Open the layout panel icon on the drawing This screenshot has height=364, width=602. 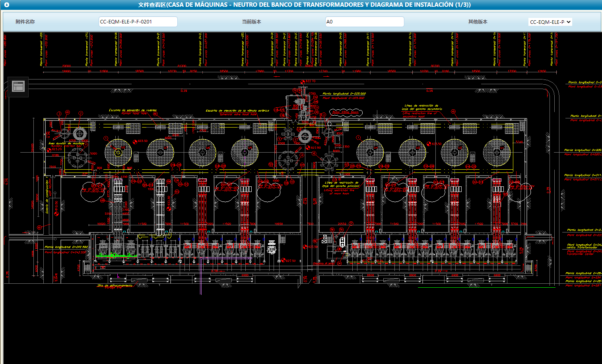(x=18, y=86)
